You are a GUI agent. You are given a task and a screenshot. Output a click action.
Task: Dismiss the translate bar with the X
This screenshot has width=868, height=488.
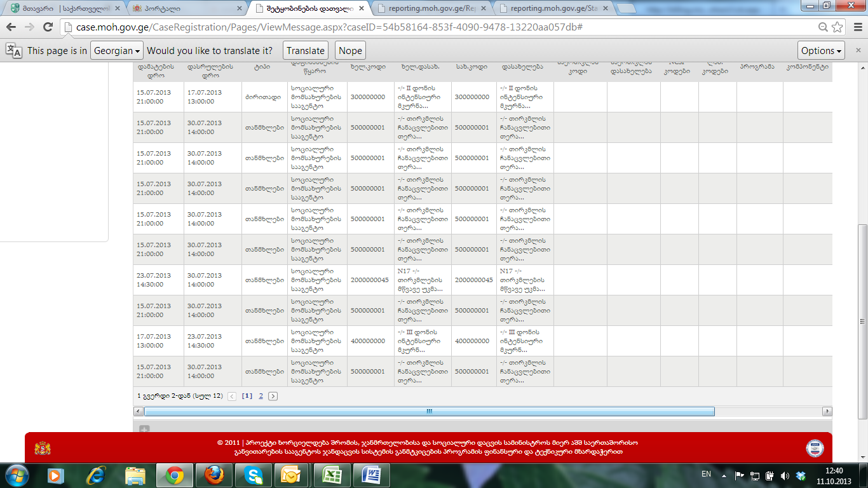(857, 51)
